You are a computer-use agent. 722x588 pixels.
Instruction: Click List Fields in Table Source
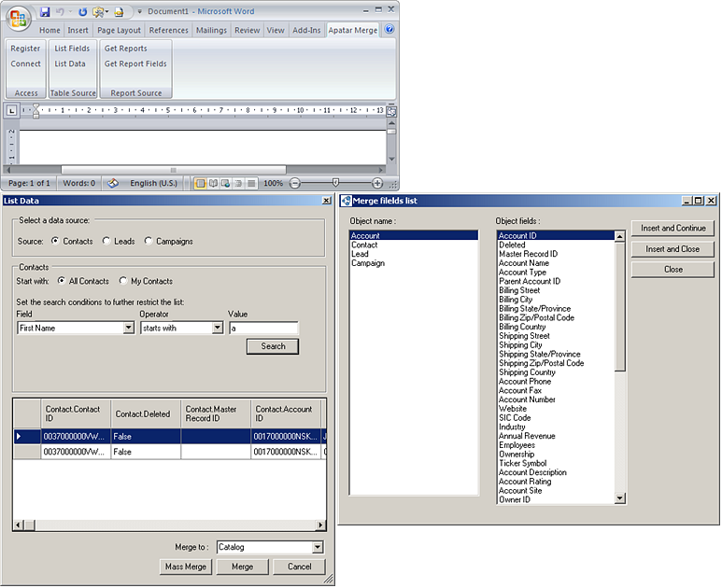coord(72,49)
